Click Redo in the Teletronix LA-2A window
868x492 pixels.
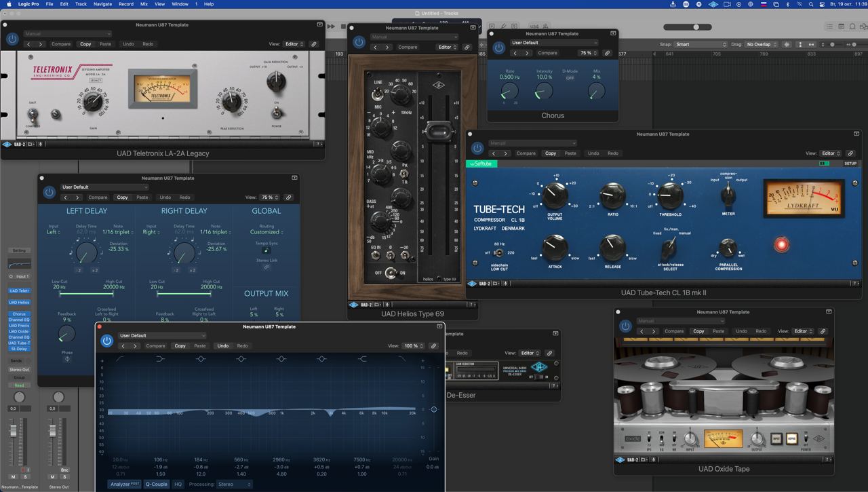coord(148,44)
